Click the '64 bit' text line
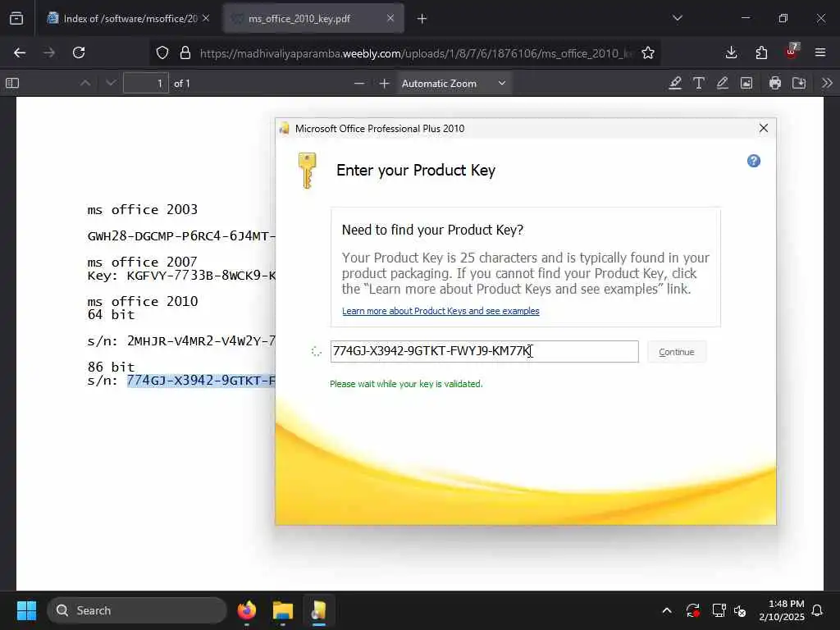 click(111, 314)
